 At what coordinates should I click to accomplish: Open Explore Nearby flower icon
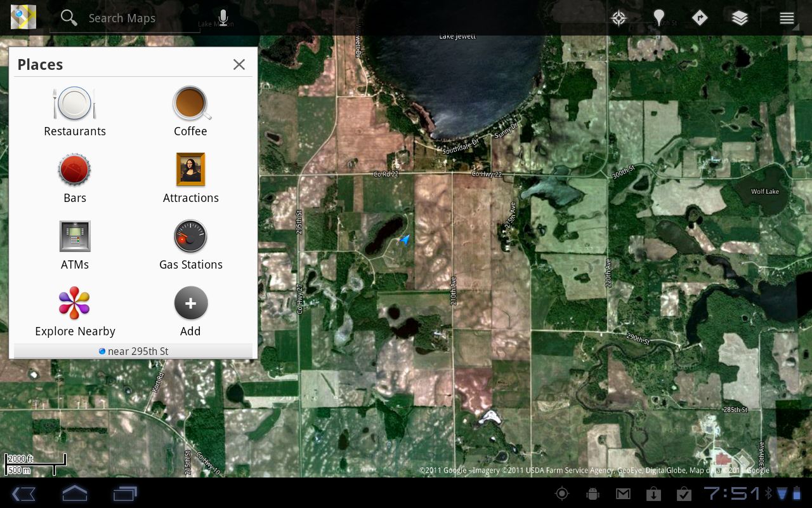(75, 303)
